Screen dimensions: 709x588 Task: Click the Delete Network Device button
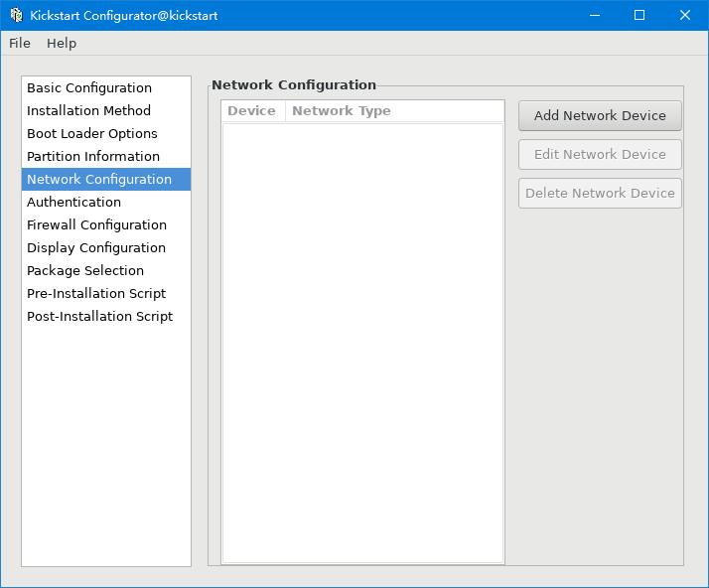click(x=600, y=193)
